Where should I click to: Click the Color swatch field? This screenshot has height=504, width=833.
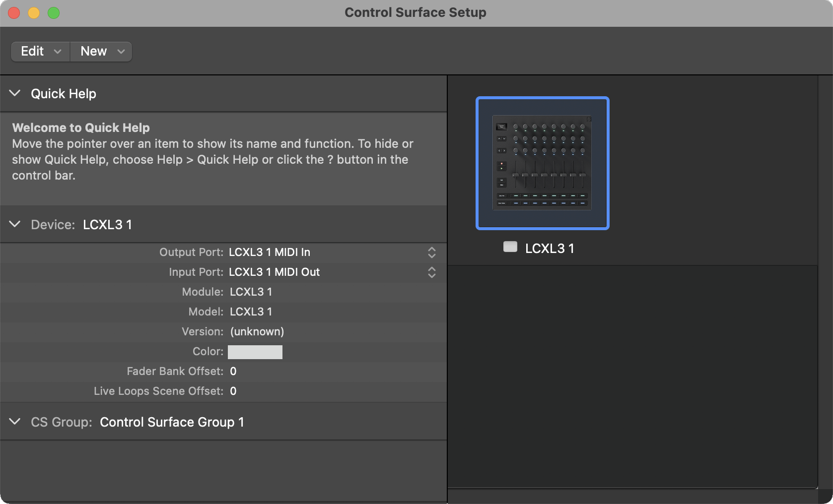pyautogui.click(x=255, y=352)
